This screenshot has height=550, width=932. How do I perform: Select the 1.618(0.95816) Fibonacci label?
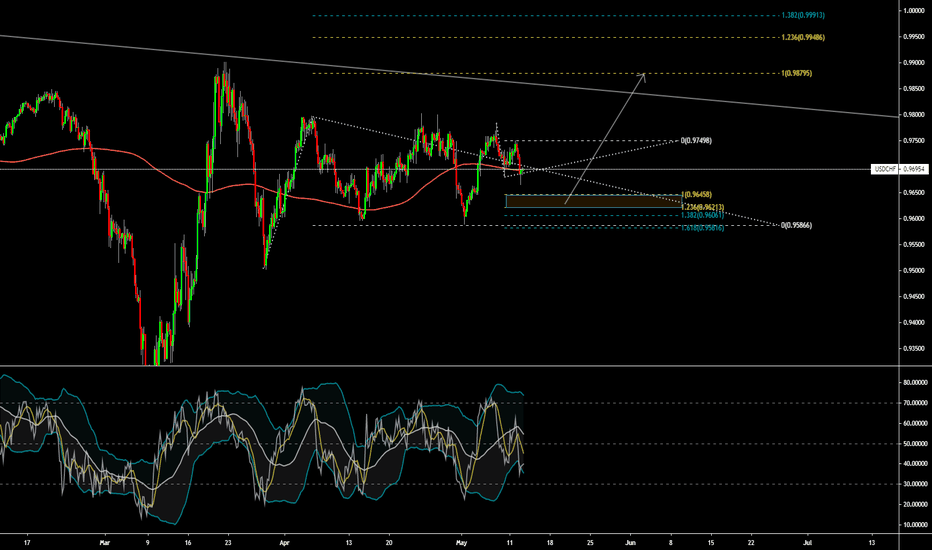pyautogui.click(x=703, y=228)
